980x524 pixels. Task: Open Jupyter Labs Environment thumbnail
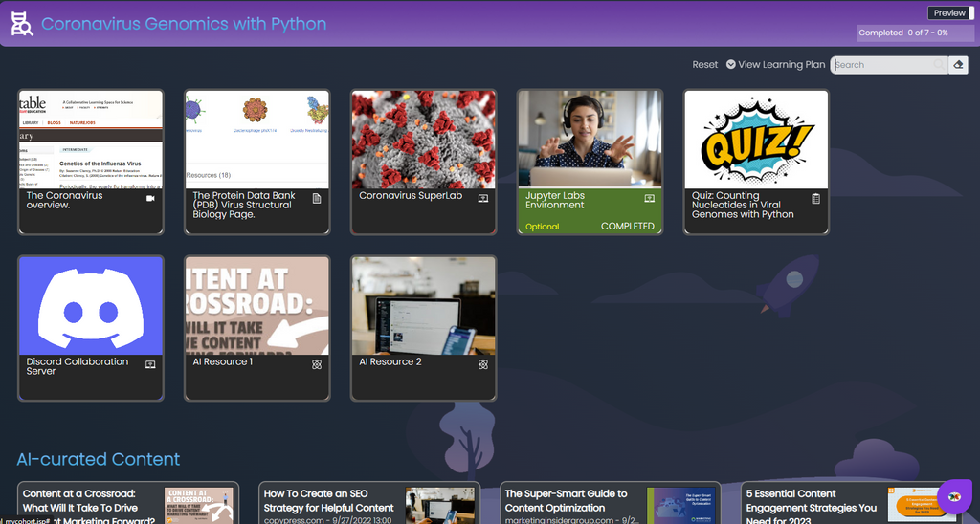[590, 140]
